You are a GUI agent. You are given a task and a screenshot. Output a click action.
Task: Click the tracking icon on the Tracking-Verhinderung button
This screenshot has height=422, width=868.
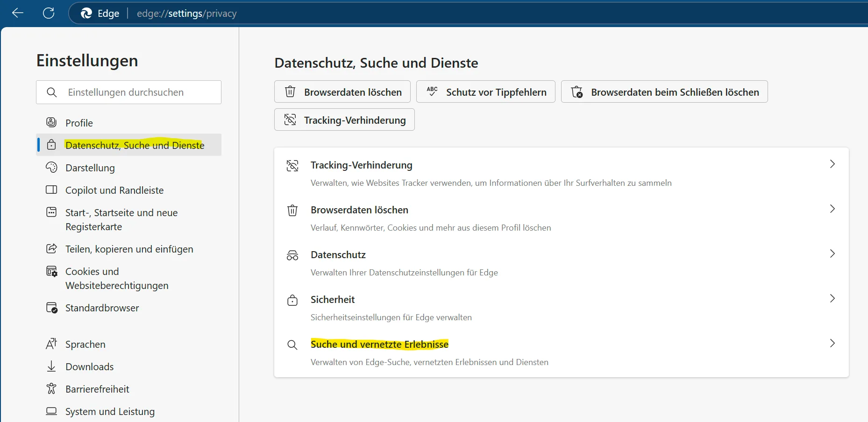pos(290,120)
